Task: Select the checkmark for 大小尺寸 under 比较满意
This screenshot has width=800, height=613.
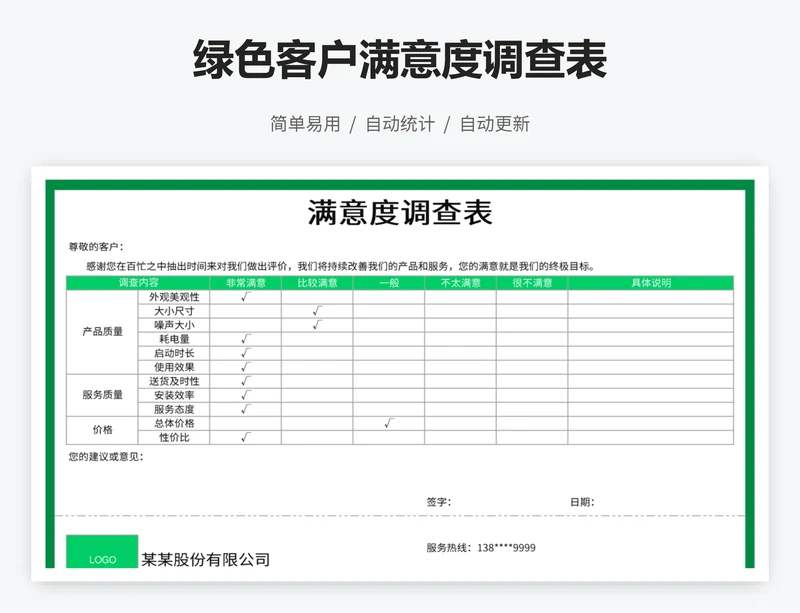Action: [317, 311]
